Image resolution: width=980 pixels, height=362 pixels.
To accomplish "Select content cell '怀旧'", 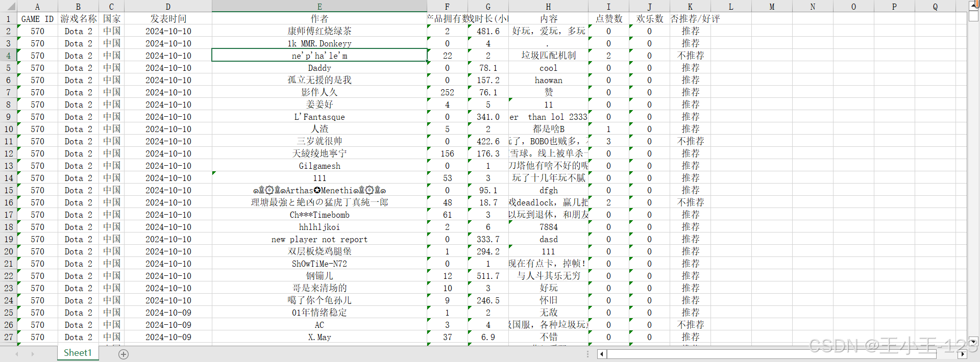I will coord(548,300).
